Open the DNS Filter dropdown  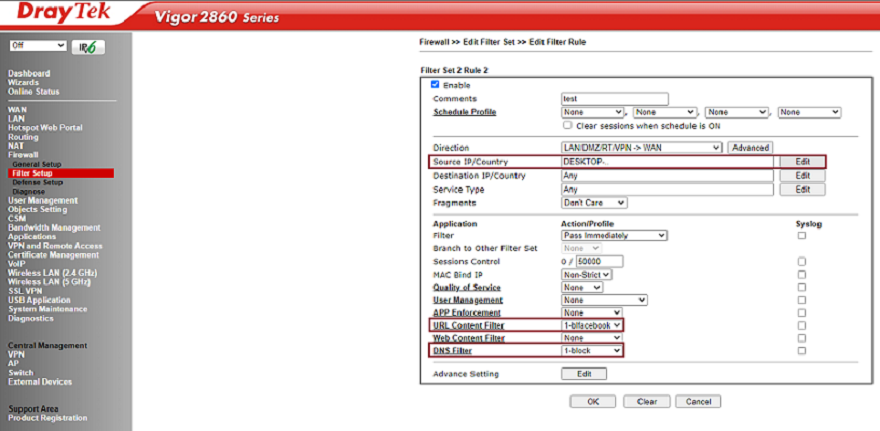[592, 351]
